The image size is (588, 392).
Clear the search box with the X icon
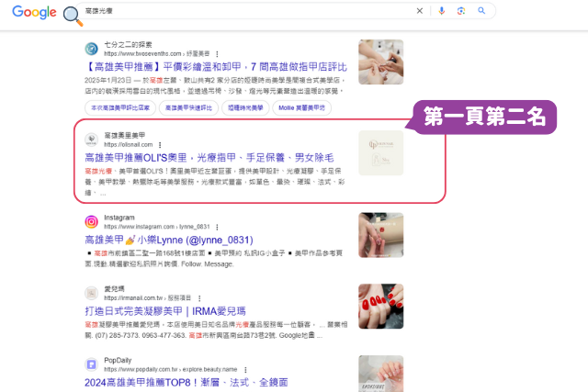[x=420, y=11]
